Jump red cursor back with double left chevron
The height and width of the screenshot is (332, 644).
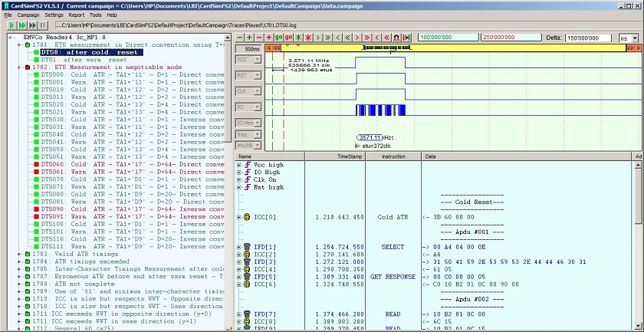(x=387, y=38)
